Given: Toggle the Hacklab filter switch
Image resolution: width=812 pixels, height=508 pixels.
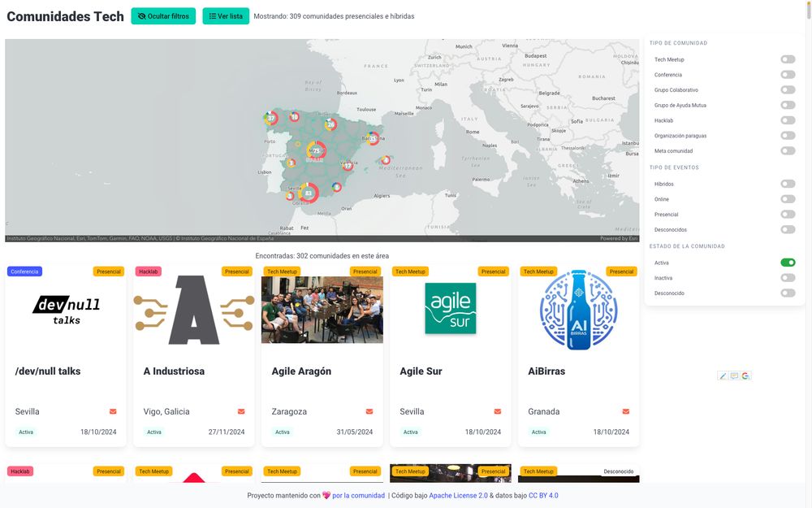Looking at the screenshot, I should click(x=788, y=120).
